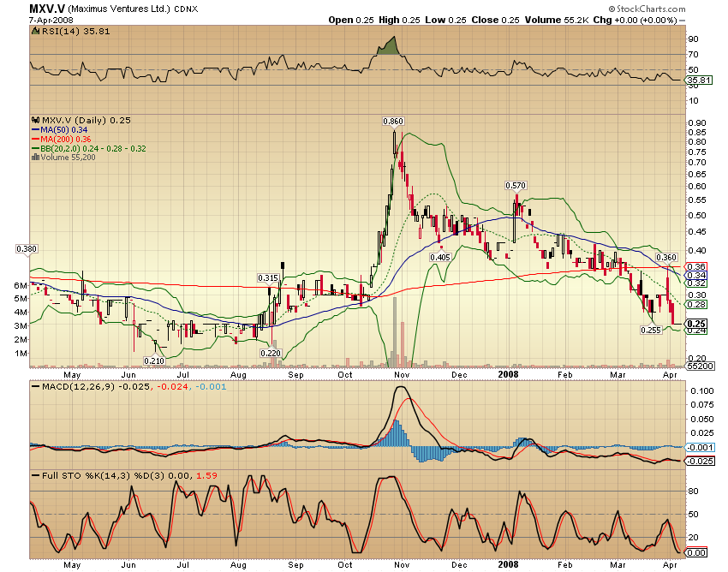This screenshot has height=572, width=728.
Task: Click the copyright symbol before StockCharts.com
Action: (612, 9)
